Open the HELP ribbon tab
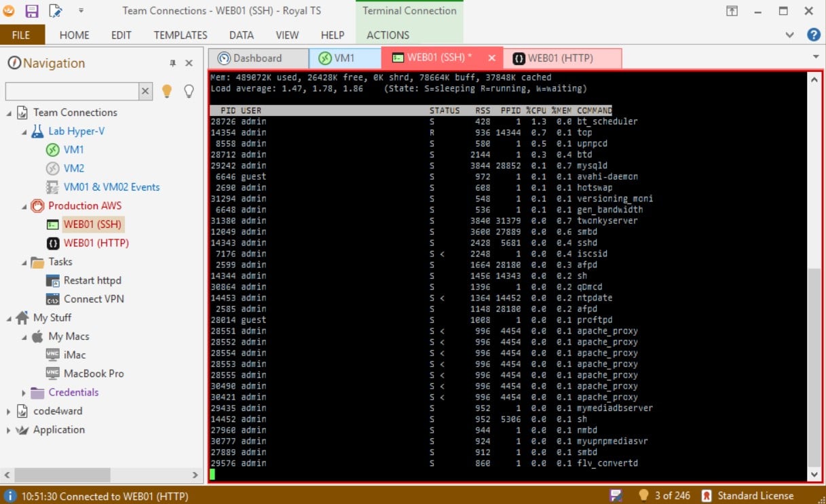This screenshot has height=504, width=826. pyautogui.click(x=333, y=35)
